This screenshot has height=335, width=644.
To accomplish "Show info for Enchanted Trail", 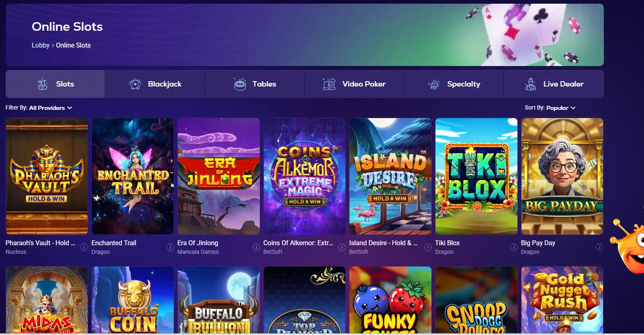I will 170,247.
